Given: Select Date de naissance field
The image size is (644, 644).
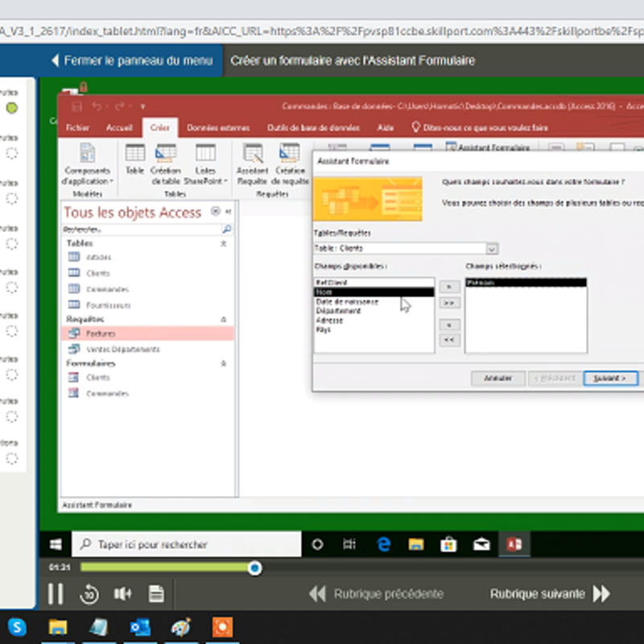Looking at the screenshot, I should point(374,301).
